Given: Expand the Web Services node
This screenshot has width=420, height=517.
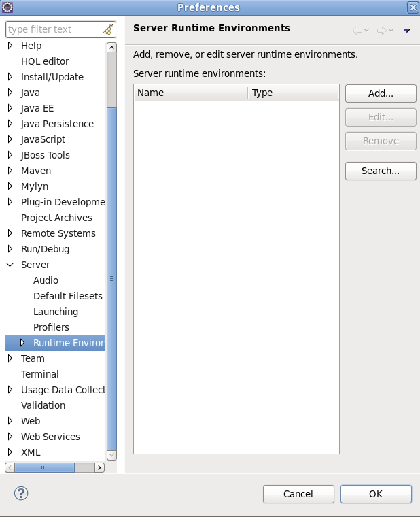Looking at the screenshot, I should pyautogui.click(x=10, y=437).
